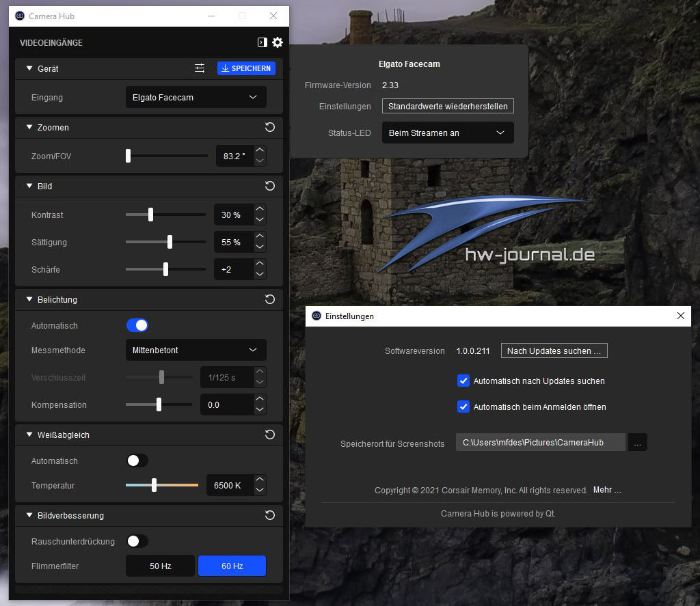Toggle automatic Belichtung switch off

pyautogui.click(x=137, y=325)
